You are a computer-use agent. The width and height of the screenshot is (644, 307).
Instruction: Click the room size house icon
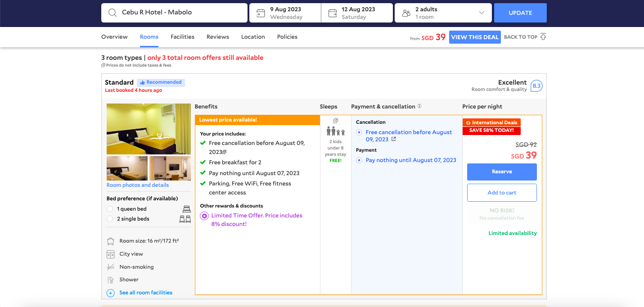(111, 241)
